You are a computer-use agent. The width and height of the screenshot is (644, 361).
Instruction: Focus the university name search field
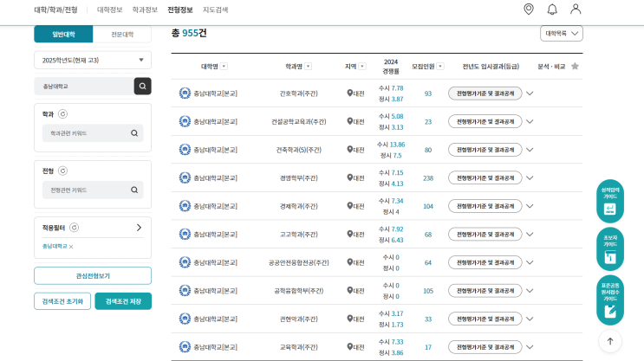[84, 87]
